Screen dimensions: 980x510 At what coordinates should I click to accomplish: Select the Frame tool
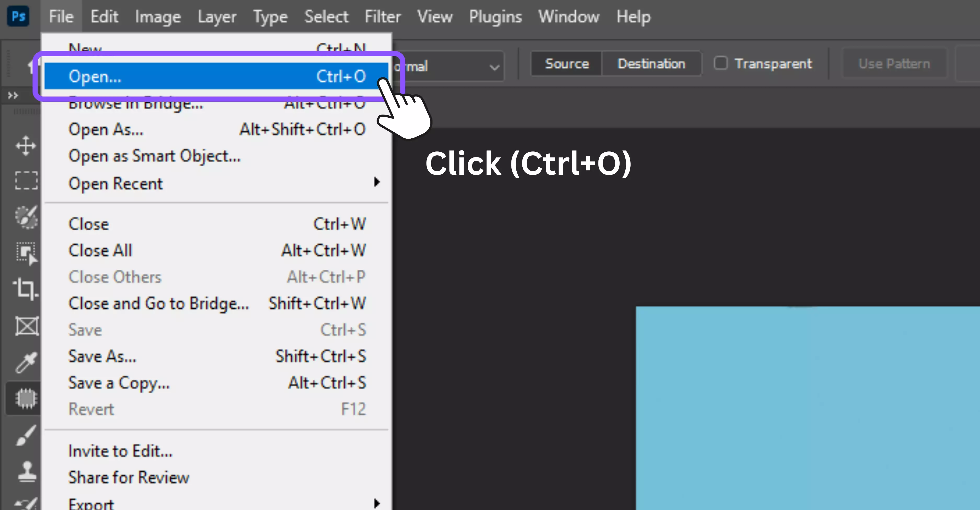[27, 326]
